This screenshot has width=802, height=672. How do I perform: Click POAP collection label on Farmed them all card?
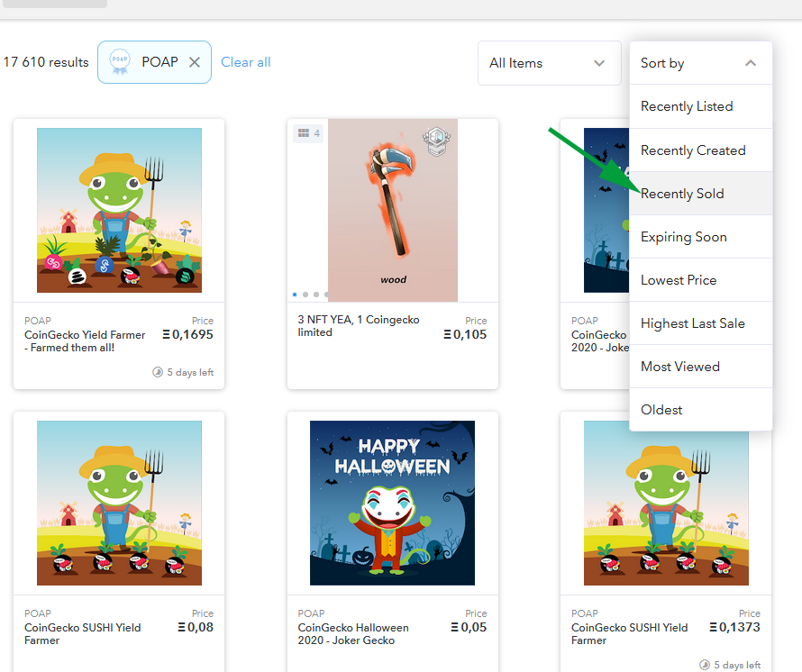(38, 321)
